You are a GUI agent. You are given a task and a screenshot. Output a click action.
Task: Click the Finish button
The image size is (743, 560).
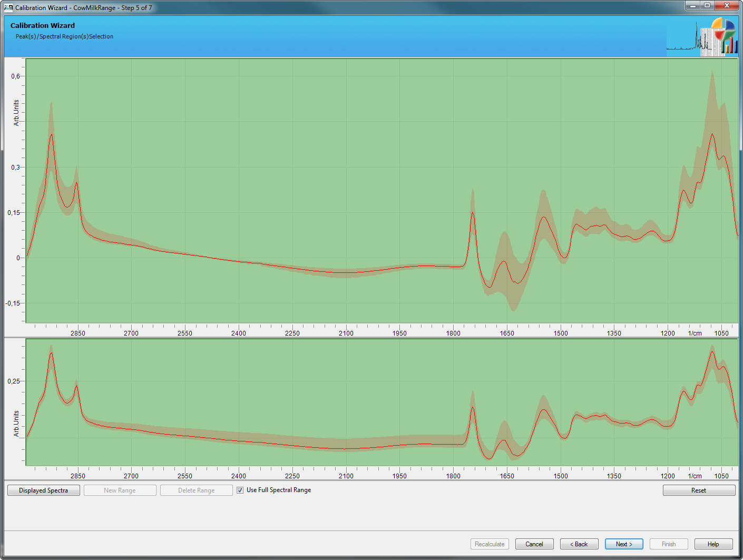668,544
